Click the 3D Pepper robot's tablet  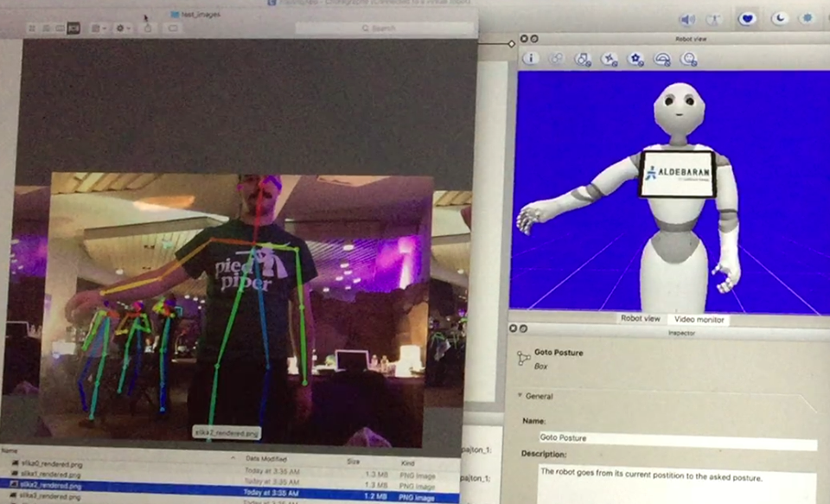click(678, 174)
